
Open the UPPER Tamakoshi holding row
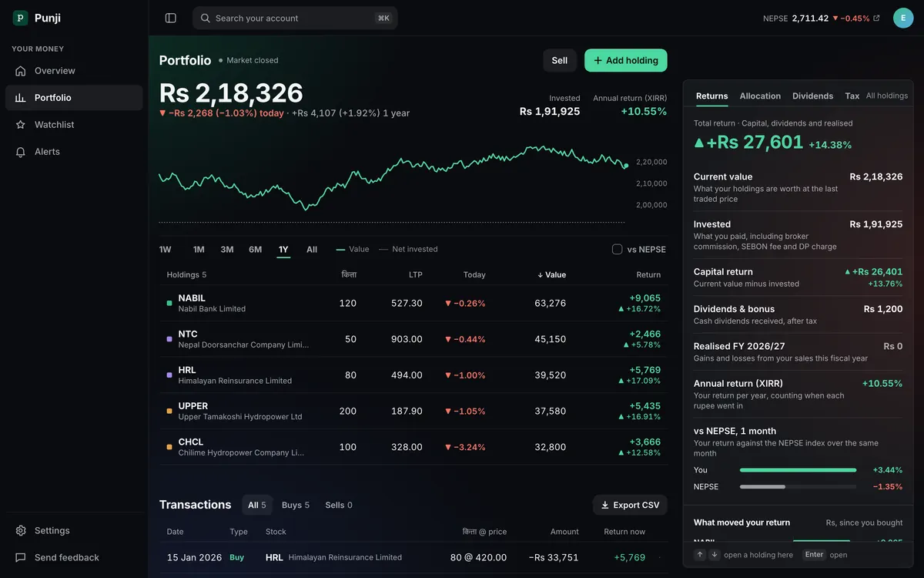(413, 411)
